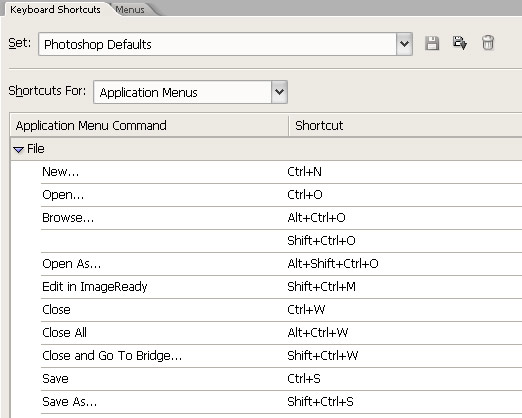
Task: Click the save set as new icon
Action: point(460,43)
